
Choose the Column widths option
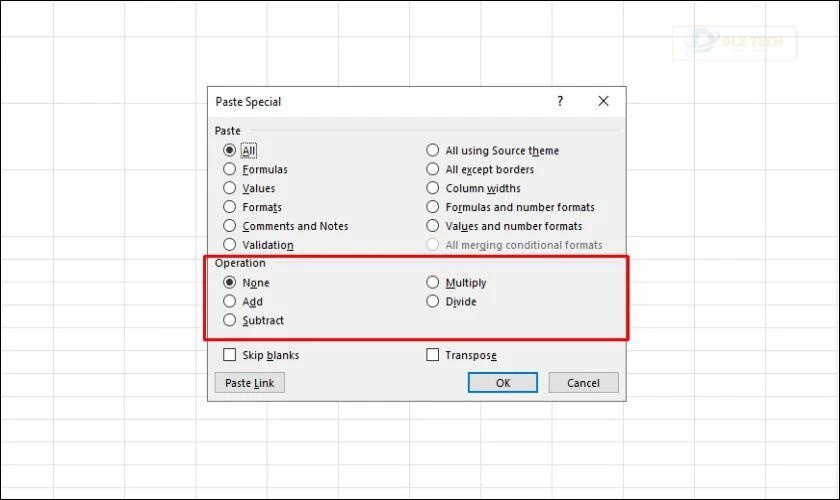(433, 188)
